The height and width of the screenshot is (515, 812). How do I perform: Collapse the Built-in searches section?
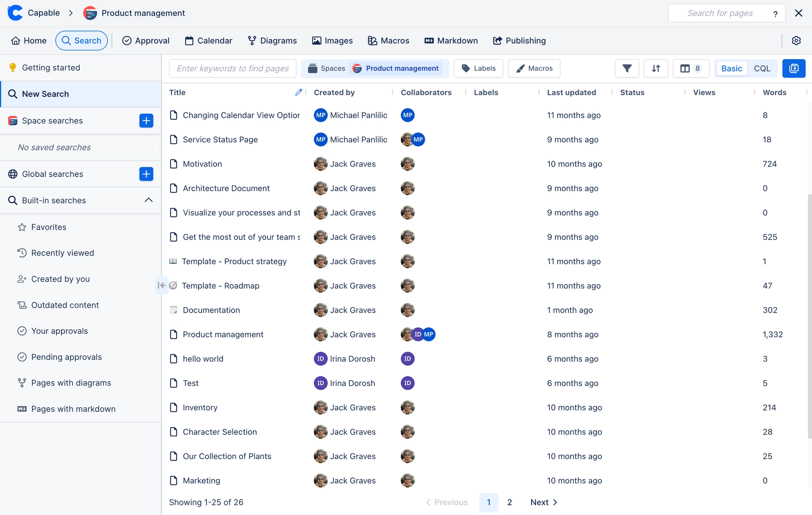coord(149,200)
